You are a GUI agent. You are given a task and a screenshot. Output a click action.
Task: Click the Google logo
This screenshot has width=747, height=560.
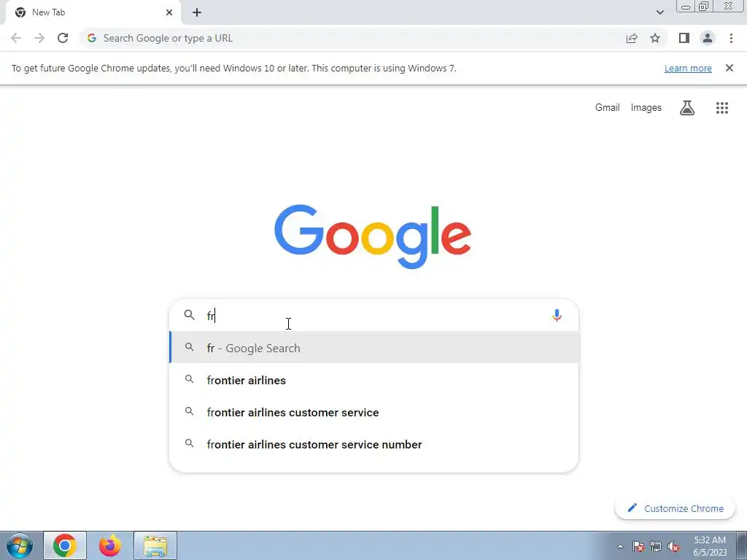click(373, 237)
